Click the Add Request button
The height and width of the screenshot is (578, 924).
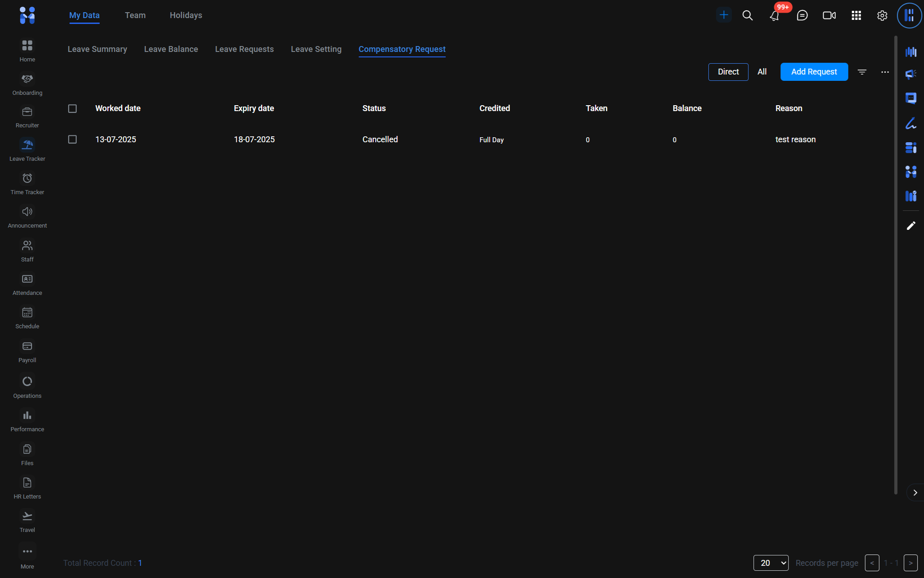(814, 72)
